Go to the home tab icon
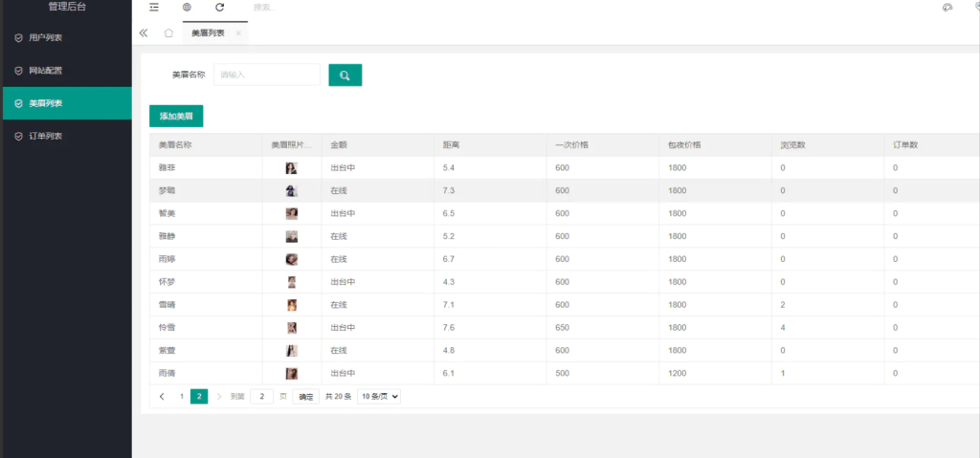The height and width of the screenshot is (458, 980). tap(168, 33)
